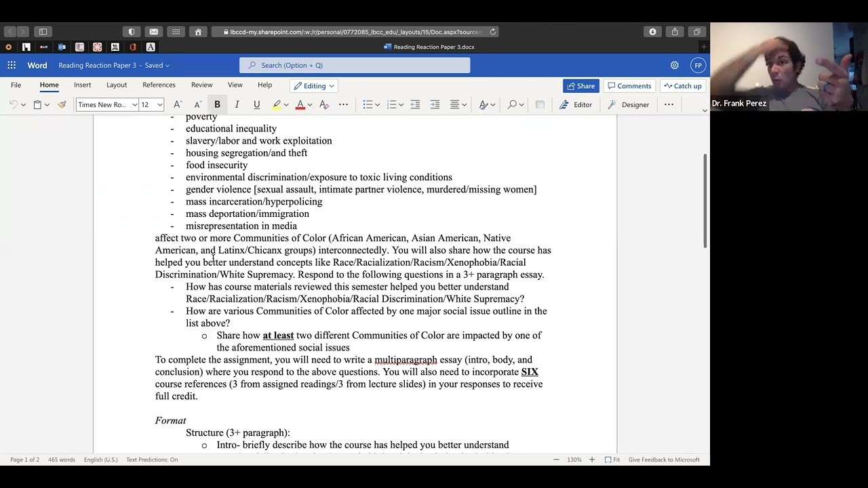Image resolution: width=868 pixels, height=488 pixels.
Task: Click the Clear Formatting icon
Action: 323,104
